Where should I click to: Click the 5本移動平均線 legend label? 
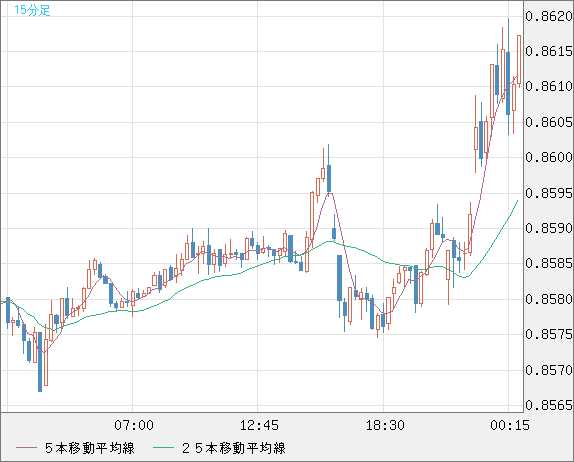pos(90,448)
